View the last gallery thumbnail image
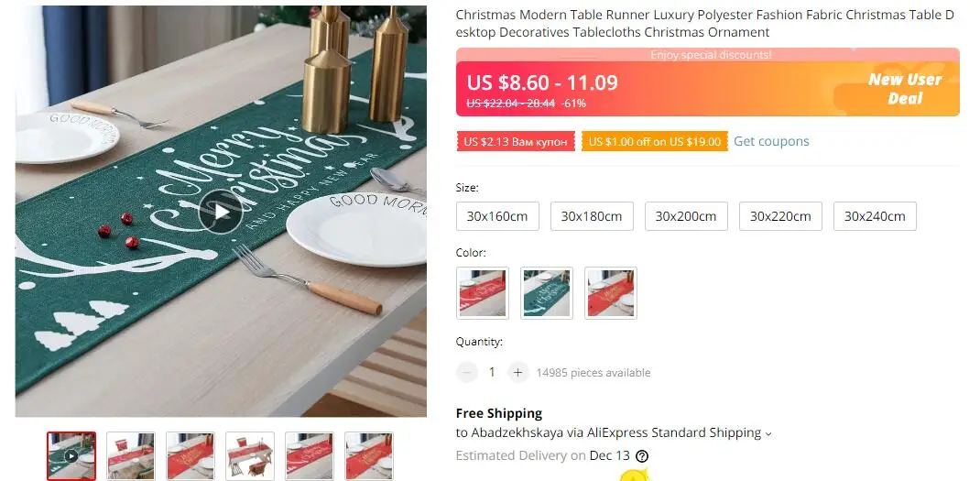The image size is (980, 481). (x=369, y=456)
